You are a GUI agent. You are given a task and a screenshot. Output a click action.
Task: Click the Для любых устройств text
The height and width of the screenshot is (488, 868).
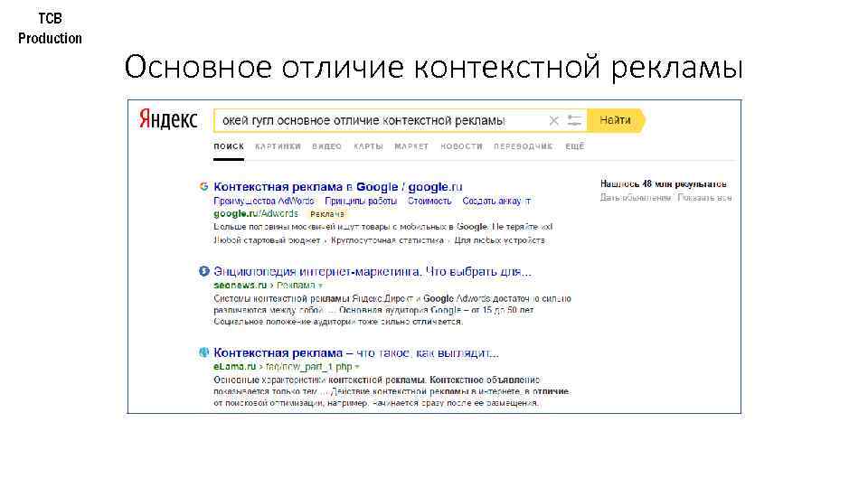[x=499, y=240]
